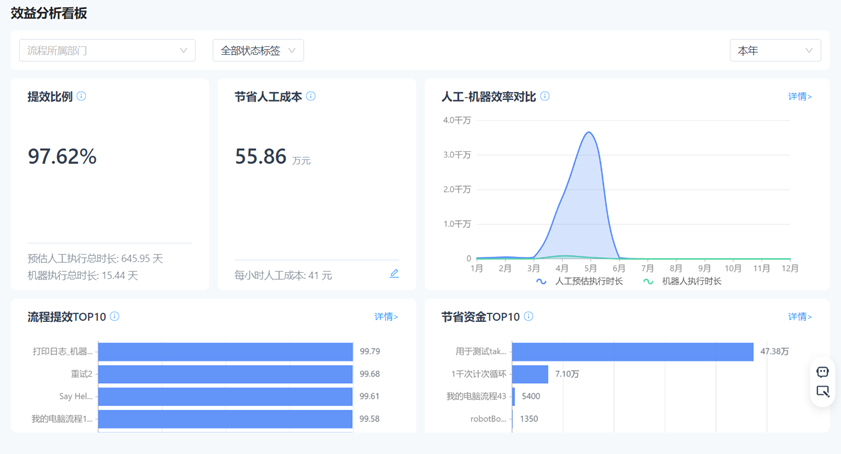Toggle 人工预估执行时长 legend series
This screenshot has width=841, height=454.
pyautogui.click(x=580, y=282)
